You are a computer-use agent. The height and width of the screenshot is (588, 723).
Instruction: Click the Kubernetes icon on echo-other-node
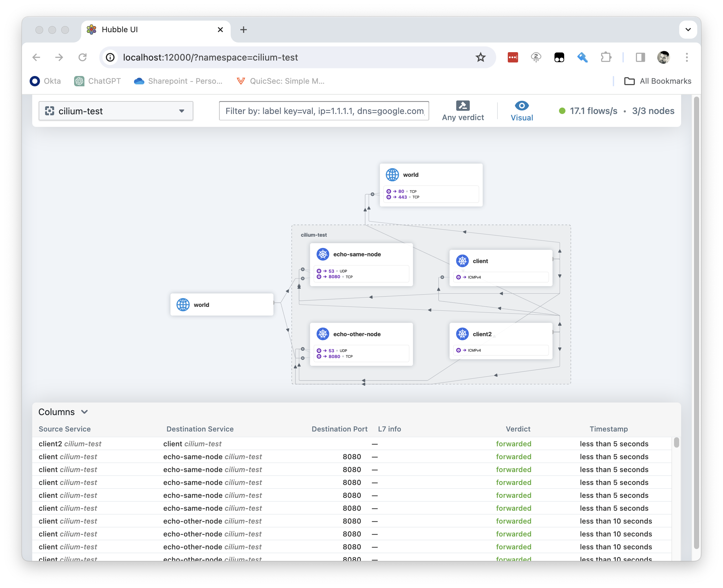[323, 334]
